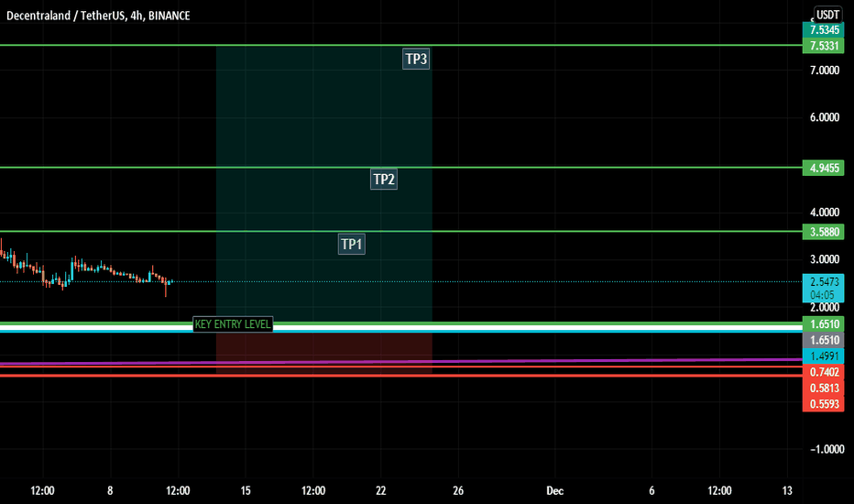Click the red 0.5813 price tag

coord(824,388)
